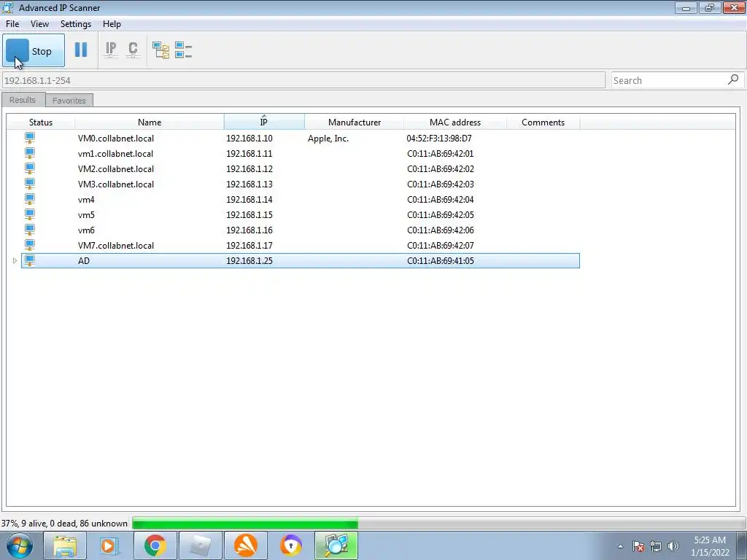Click the IP range input field
Viewport: 747px width, 560px height.
click(303, 80)
